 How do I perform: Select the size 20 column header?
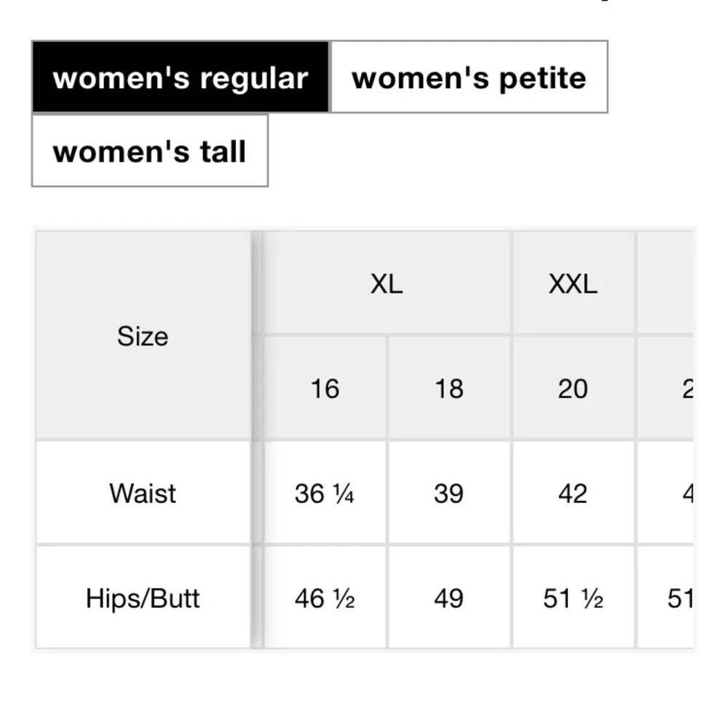573,388
